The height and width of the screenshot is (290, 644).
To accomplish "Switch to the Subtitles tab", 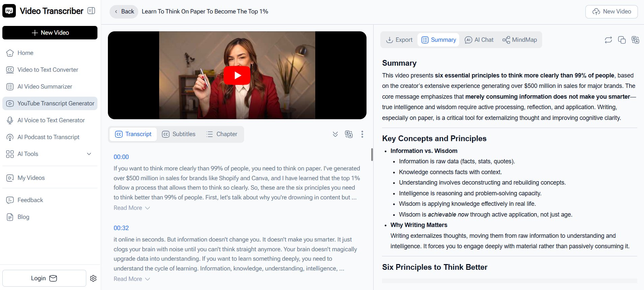I will (x=179, y=134).
